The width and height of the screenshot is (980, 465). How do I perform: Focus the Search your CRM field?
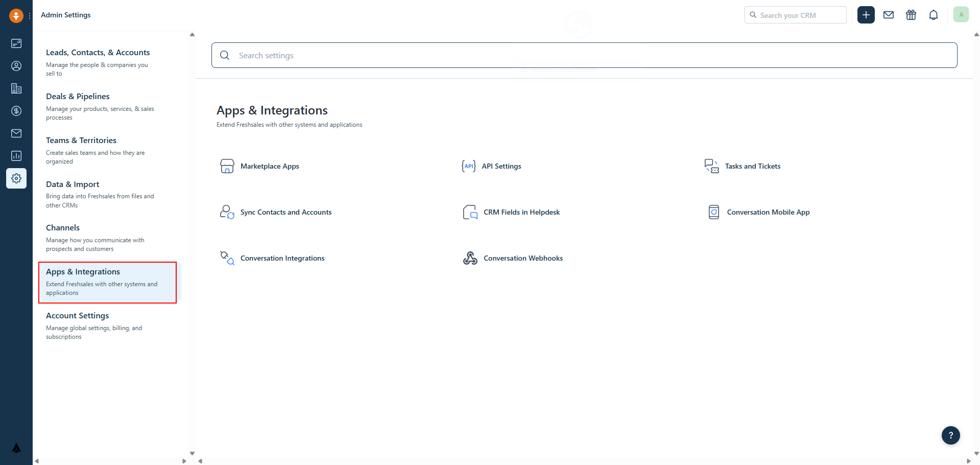coord(796,15)
